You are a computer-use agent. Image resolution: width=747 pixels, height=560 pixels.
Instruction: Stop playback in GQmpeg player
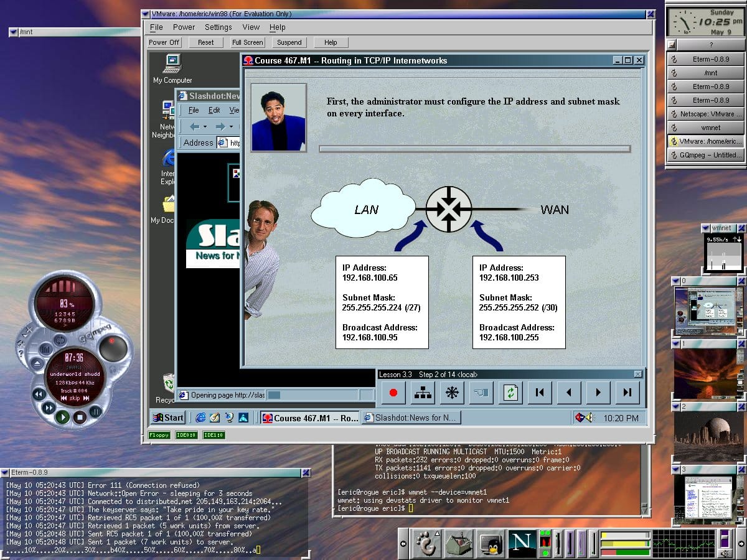(x=80, y=417)
